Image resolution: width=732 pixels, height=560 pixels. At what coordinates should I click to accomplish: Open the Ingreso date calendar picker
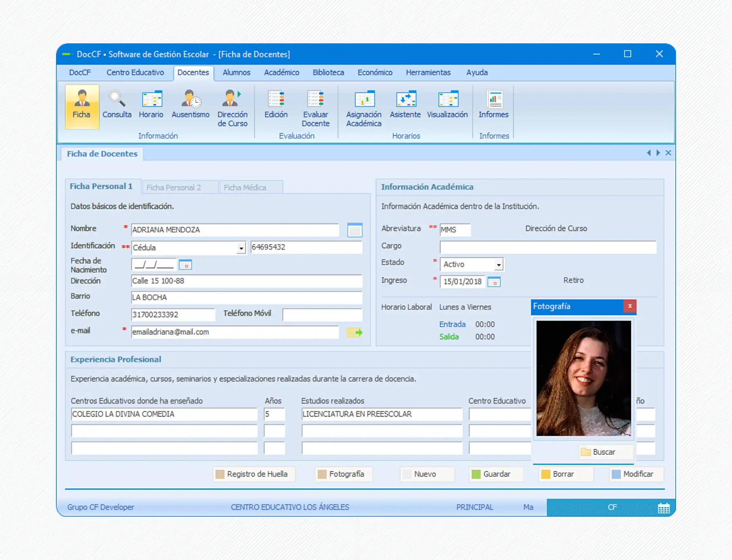(x=494, y=282)
